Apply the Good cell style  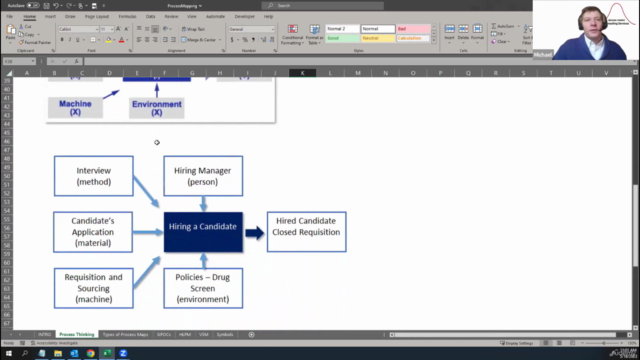click(x=343, y=38)
